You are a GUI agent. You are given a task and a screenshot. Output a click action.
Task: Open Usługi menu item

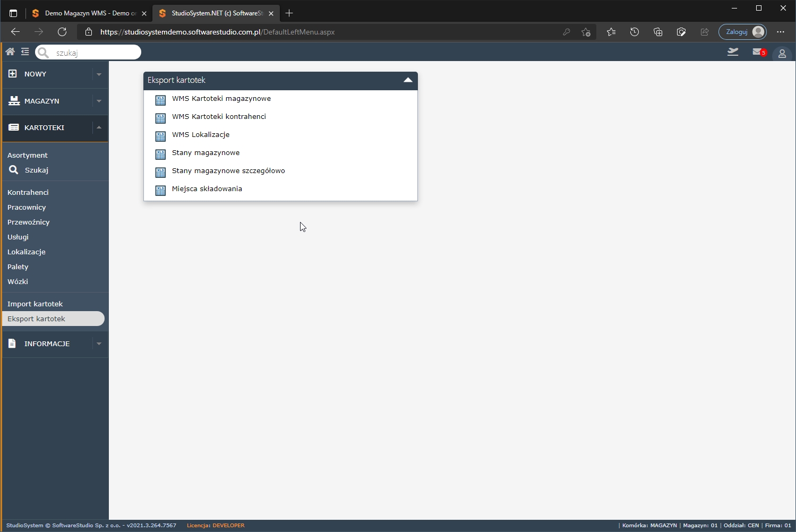pos(18,237)
